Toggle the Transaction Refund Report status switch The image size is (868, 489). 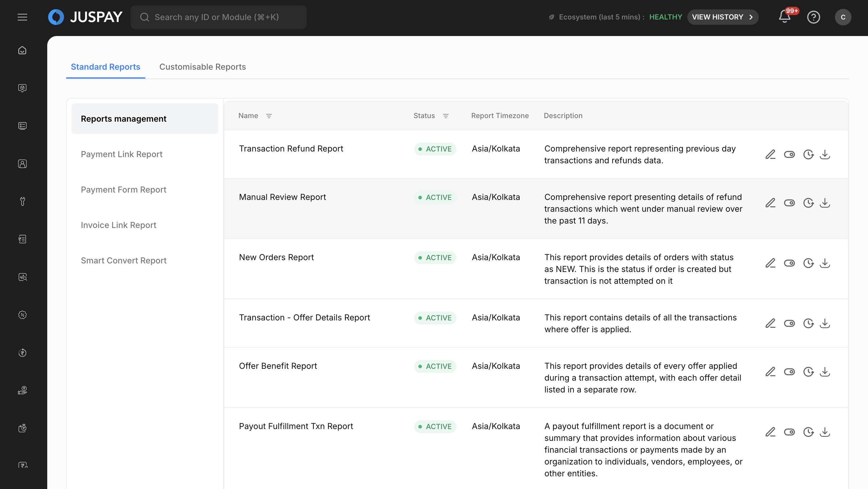[789, 155]
